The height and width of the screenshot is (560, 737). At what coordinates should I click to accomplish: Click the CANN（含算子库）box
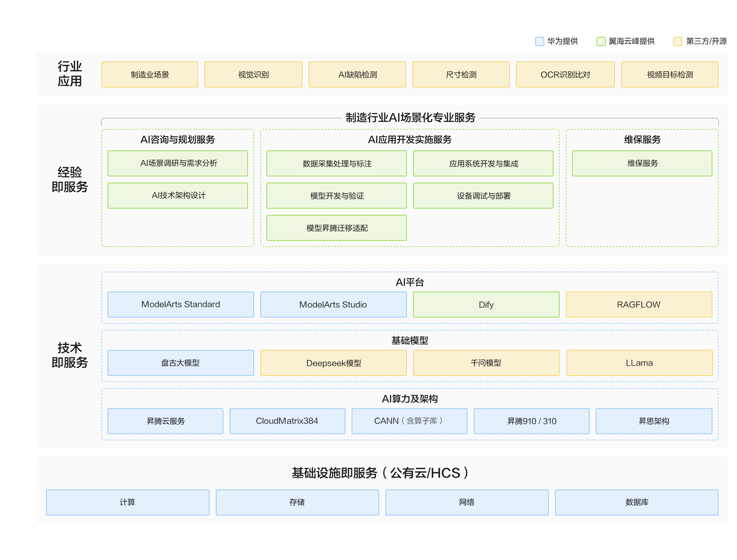[x=410, y=421]
